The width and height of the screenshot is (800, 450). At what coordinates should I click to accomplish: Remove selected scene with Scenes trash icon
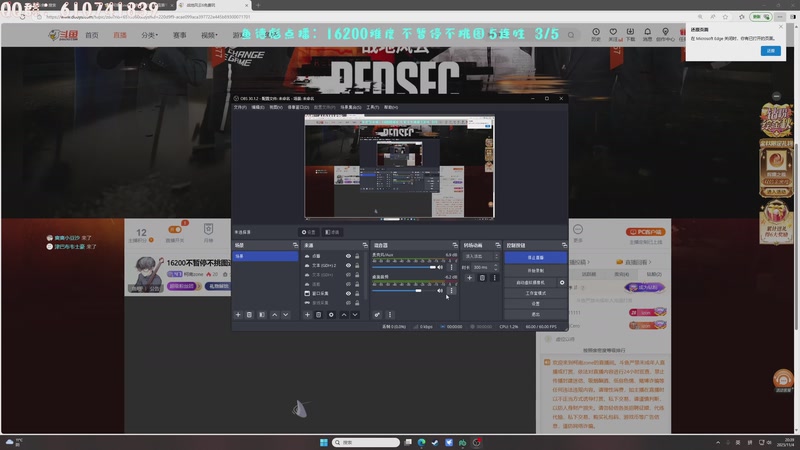tap(249, 315)
